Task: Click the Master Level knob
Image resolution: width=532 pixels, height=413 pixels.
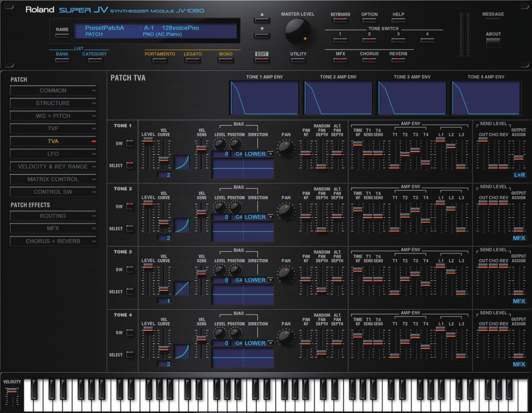Action: point(297,31)
